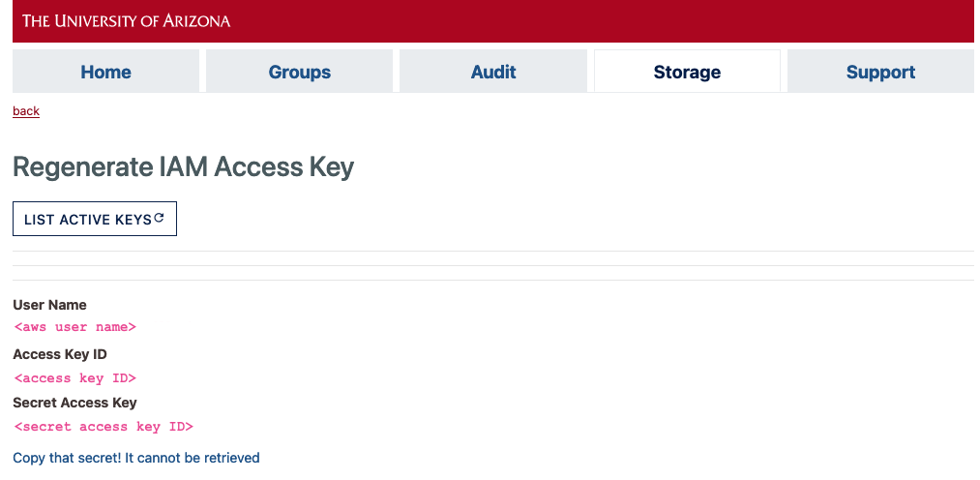980x480 pixels.
Task: Click the refresh icon beside List Active Keys
Action: click(159, 218)
